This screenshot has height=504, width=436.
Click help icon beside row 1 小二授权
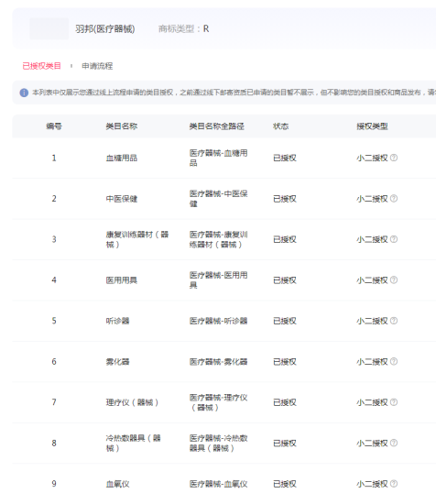394,158
